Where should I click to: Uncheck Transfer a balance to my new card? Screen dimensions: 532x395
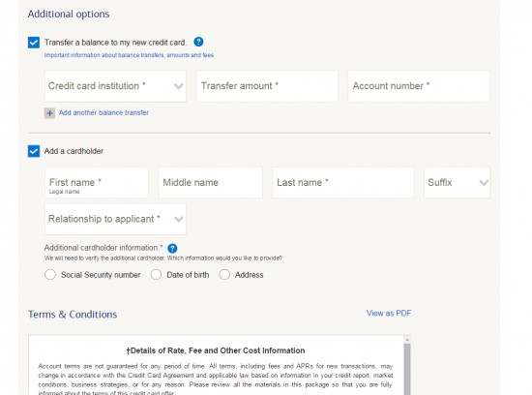click(x=34, y=43)
